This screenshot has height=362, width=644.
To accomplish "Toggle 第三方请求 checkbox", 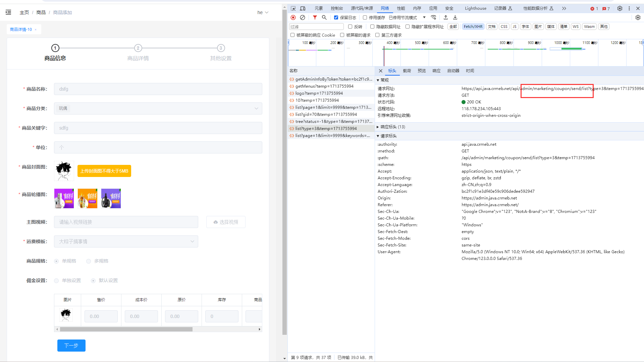I will [x=377, y=35].
